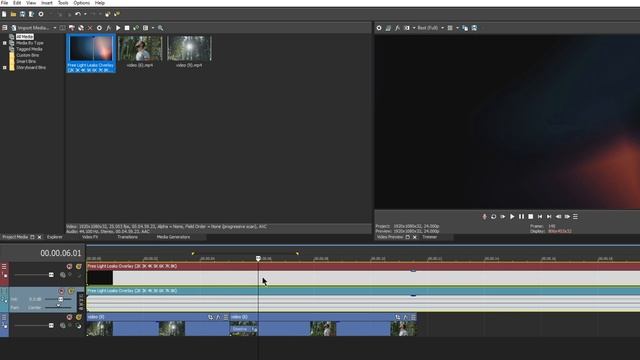Open the Insert menu
Image resolution: width=640 pixels, height=360 pixels.
coord(47,3)
